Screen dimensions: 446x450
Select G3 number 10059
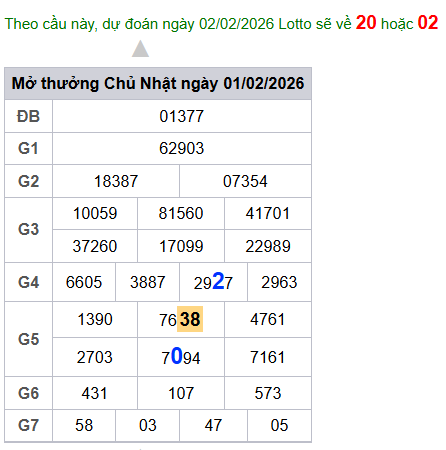[x=95, y=213]
